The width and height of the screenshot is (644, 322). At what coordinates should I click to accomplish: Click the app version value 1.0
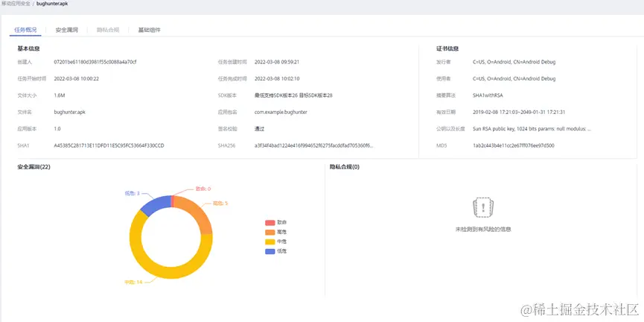(x=57, y=129)
